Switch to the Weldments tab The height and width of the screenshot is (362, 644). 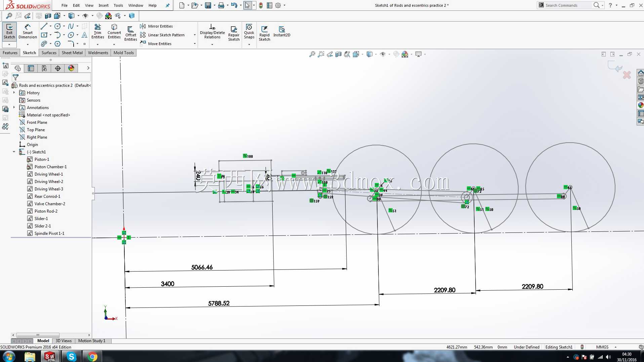(98, 53)
